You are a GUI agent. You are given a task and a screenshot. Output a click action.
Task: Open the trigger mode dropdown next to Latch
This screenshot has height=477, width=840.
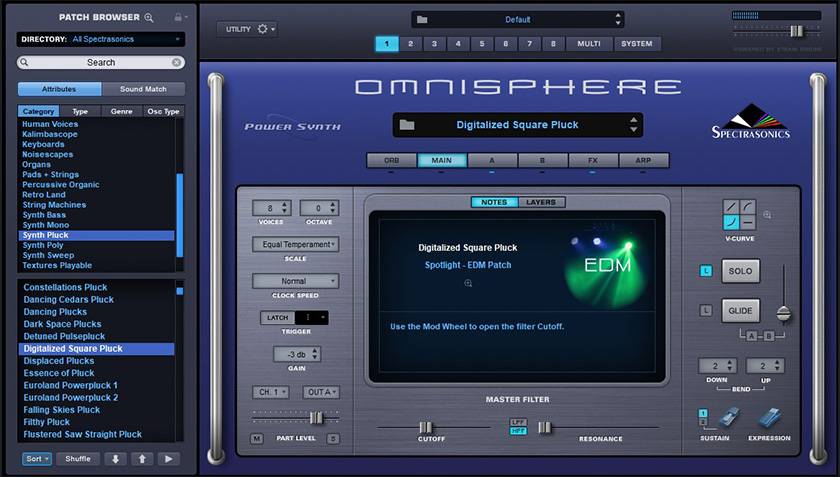click(312, 318)
